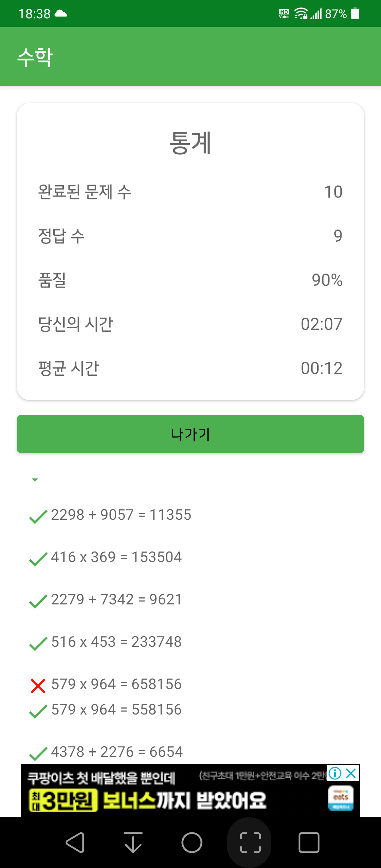Tap the red X wrong-answer icon

click(38, 686)
